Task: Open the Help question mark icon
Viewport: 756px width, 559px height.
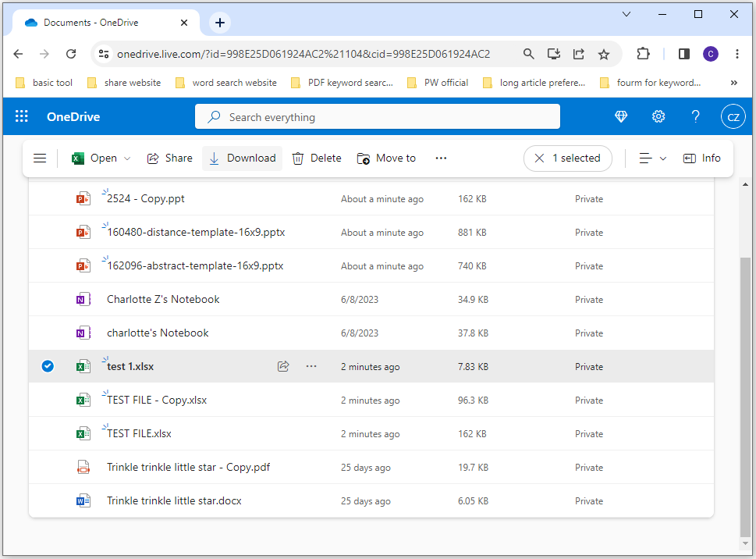Action: click(696, 117)
